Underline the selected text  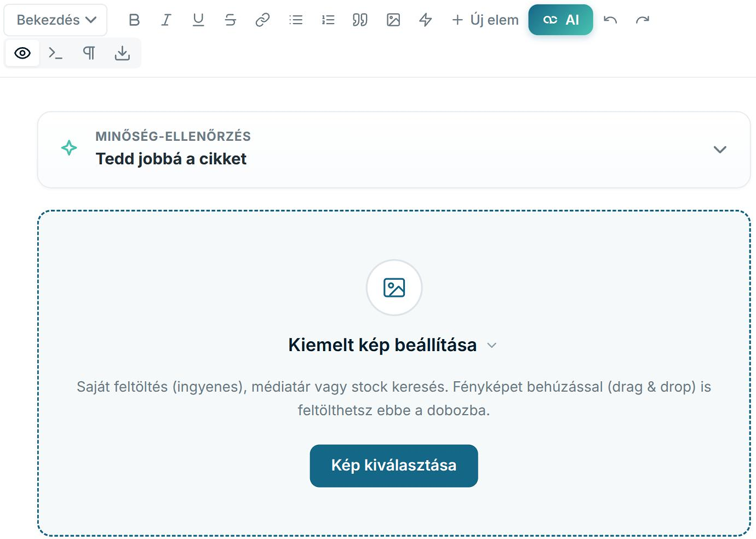click(x=198, y=20)
